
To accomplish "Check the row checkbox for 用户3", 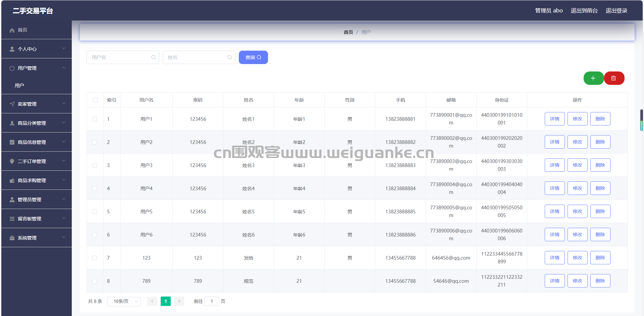I will click(95, 165).
